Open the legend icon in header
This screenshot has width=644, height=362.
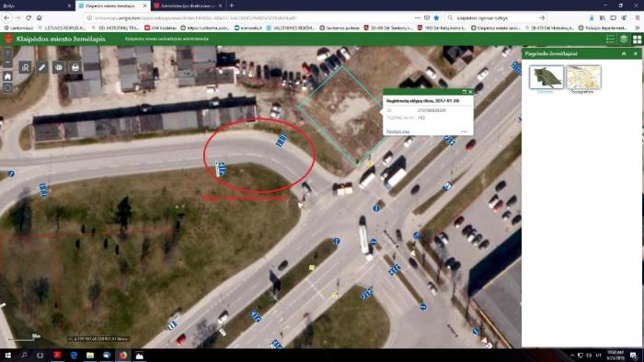click(610, 39)
